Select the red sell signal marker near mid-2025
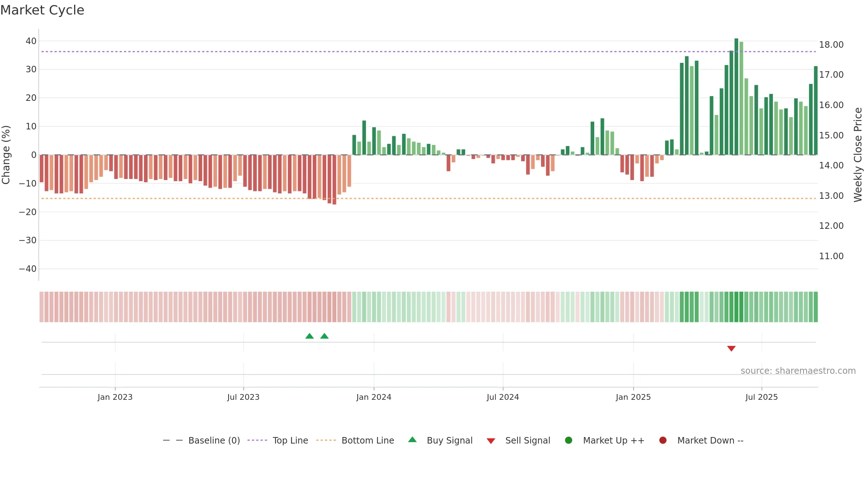Screen dimensions: 868x488 click(x=731, y=348)
